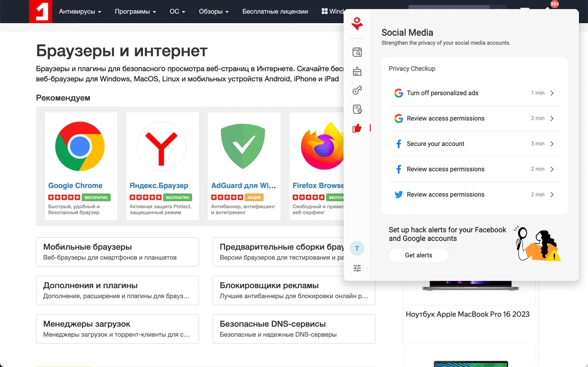The width and height of the screenshot is (588, 367).
Task: Open the Ноутбук Apple MacBook Pro 16 2023 link
Action: pyautogui.click(x=468, y=314)
